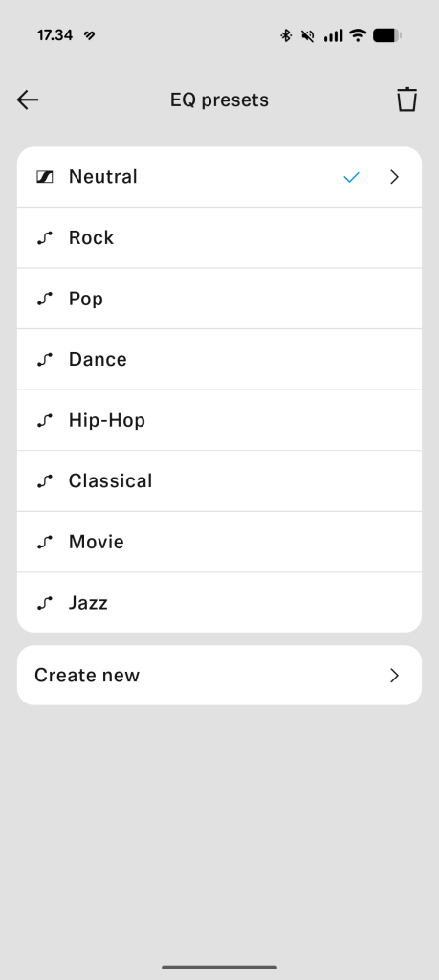Viewport: 439px width, 980px height.
Task: Choose the Pop preset row
Action: point(219,299)
